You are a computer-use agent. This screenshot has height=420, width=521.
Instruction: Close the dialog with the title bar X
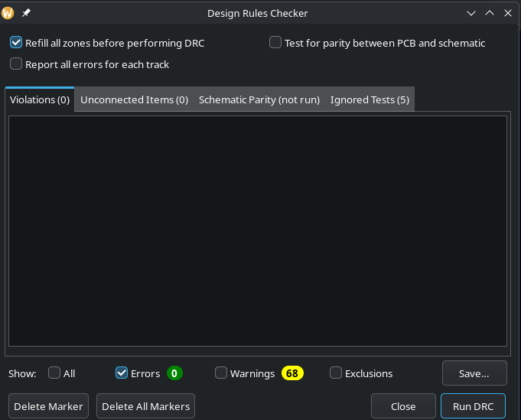(508, 13)
